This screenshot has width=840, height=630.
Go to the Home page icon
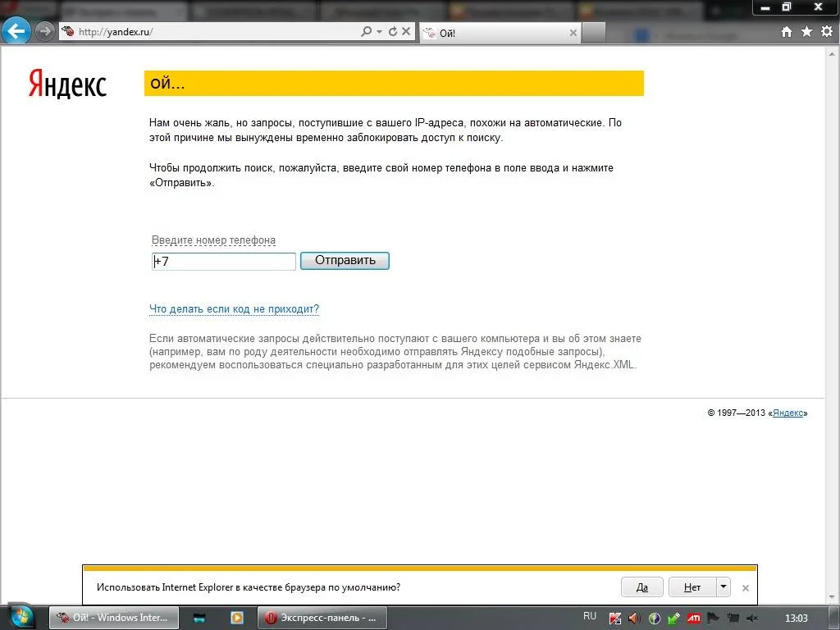pos(787,32)
